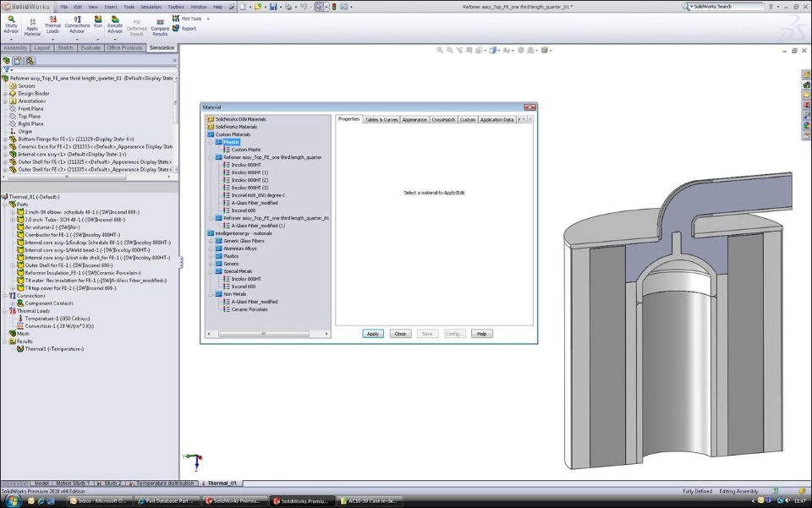Save the document with the floppy icon

coord(273,7)
